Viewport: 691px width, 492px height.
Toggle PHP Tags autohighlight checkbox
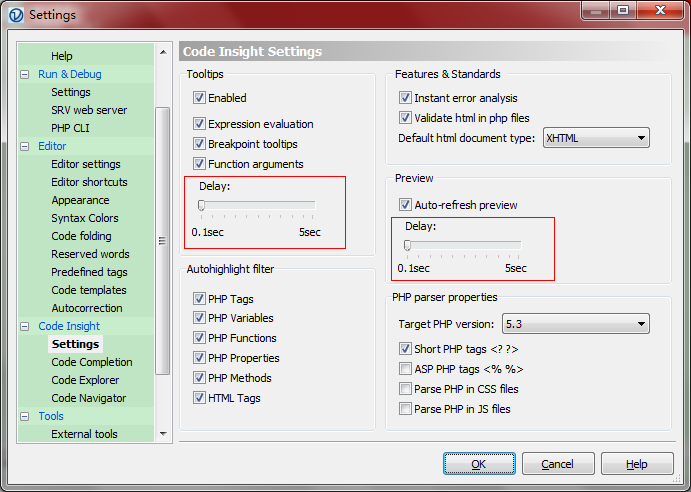click(199, 298)
